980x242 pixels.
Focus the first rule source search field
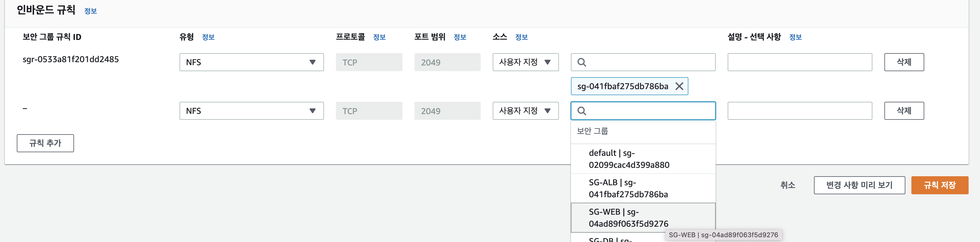click(643, 62)
